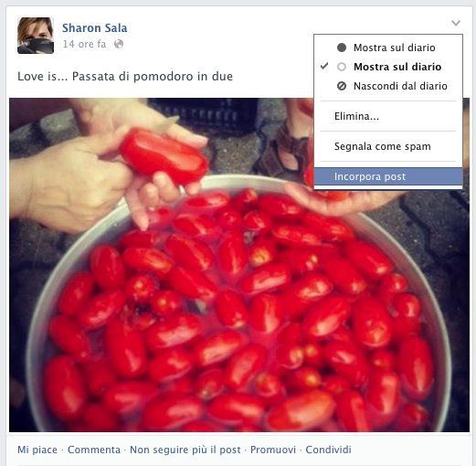Screen dimensions: 476x466
Task: Choose the bold Mostra sul diario entry
Action: point(388,67)
